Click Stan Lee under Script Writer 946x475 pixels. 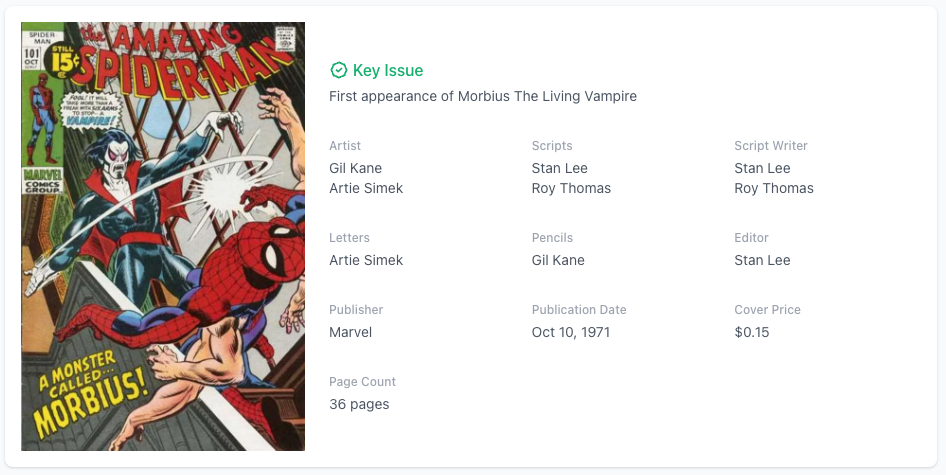pos(762,168)
